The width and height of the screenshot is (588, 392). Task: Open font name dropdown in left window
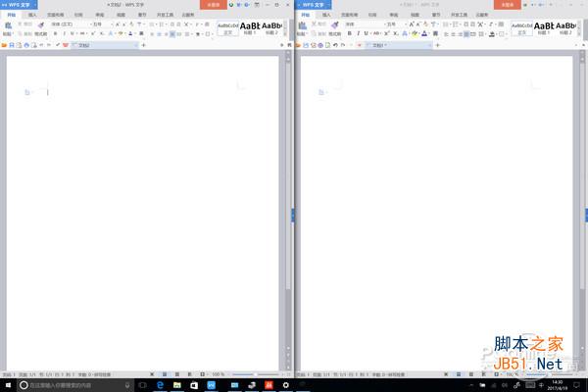[90, 24]
